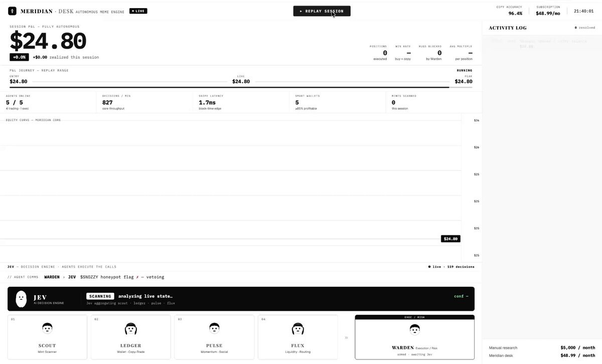Screen dimensions: 602x364
Task: Click the red X honeypot flag mark
Action: coord(137,277)
